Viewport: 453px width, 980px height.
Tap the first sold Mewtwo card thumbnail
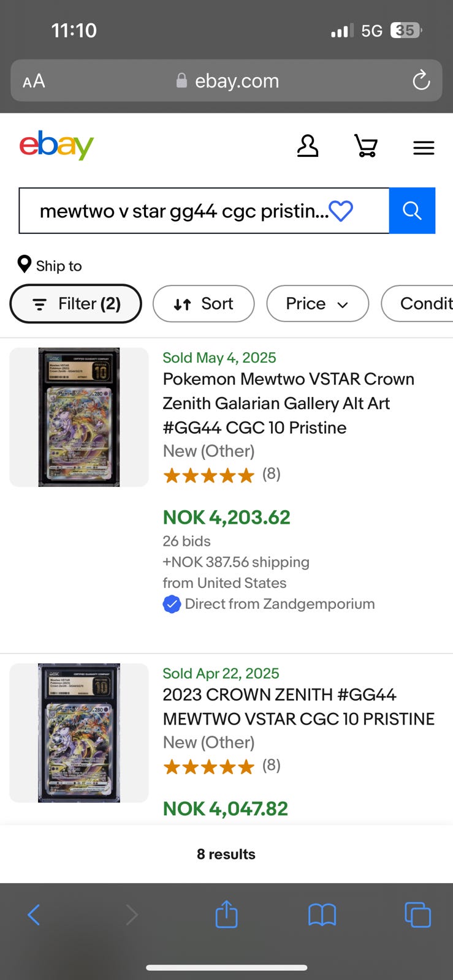coord(79,417)
